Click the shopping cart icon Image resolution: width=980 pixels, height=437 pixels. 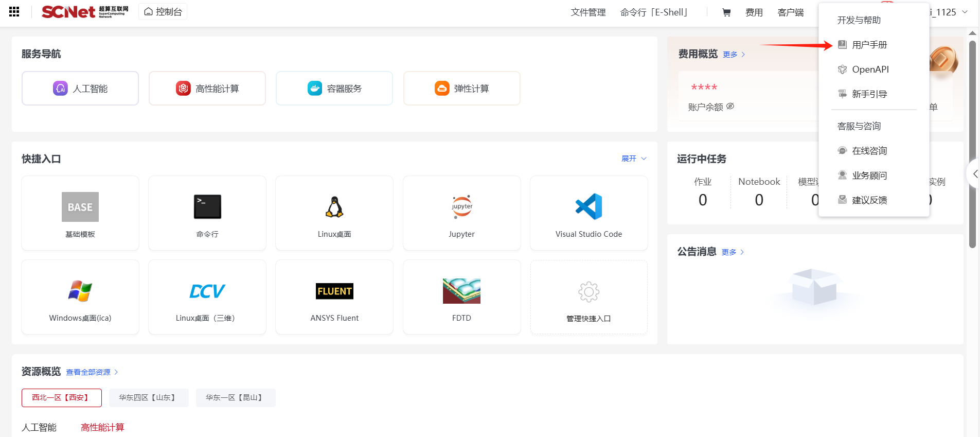click(726, 12)
